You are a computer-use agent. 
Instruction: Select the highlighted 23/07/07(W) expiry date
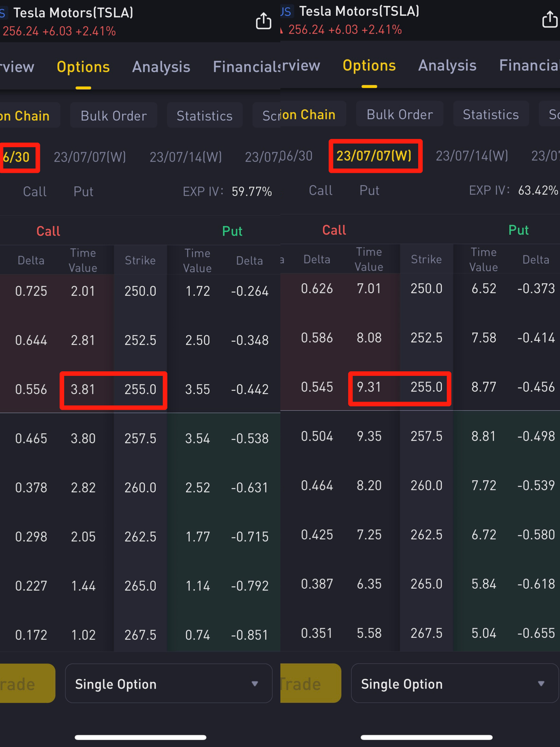click(x=374, y=156)
